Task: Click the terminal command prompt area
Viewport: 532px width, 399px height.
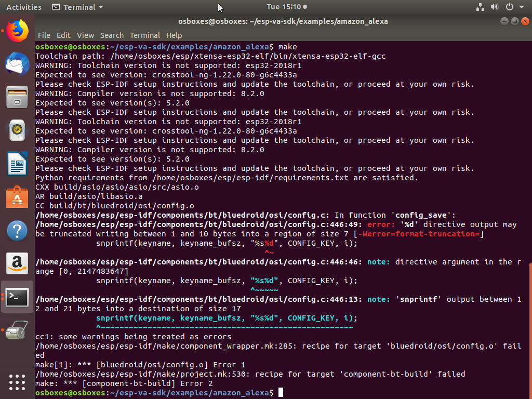Action: tap(281, 393)
